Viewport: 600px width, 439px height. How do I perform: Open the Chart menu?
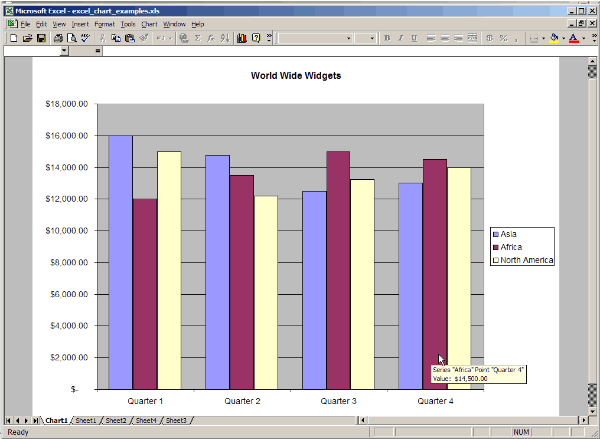tap(149, 23)
